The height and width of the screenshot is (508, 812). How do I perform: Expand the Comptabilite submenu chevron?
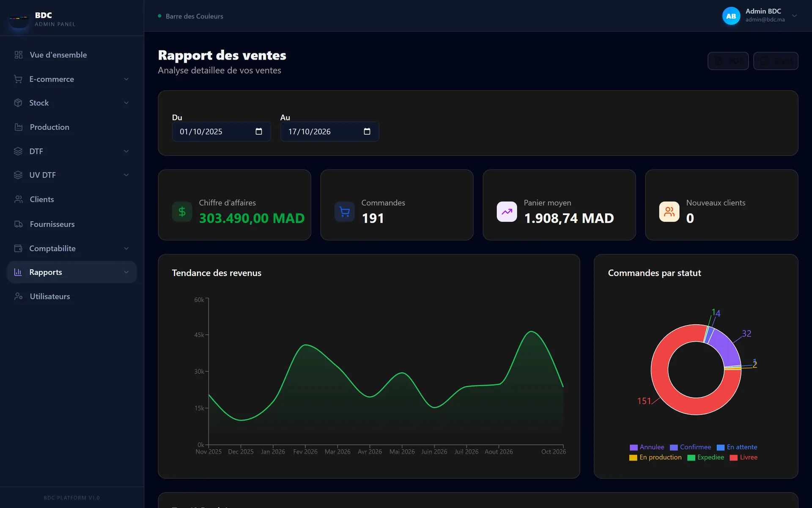click(x=126, y=248)
